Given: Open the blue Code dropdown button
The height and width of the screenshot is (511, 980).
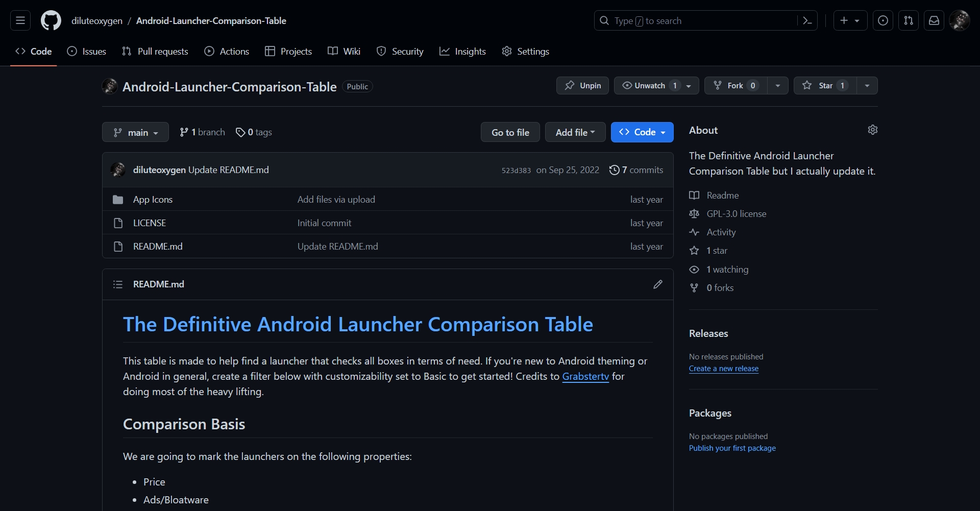Looking at the screenshot, I should [642, 132].
